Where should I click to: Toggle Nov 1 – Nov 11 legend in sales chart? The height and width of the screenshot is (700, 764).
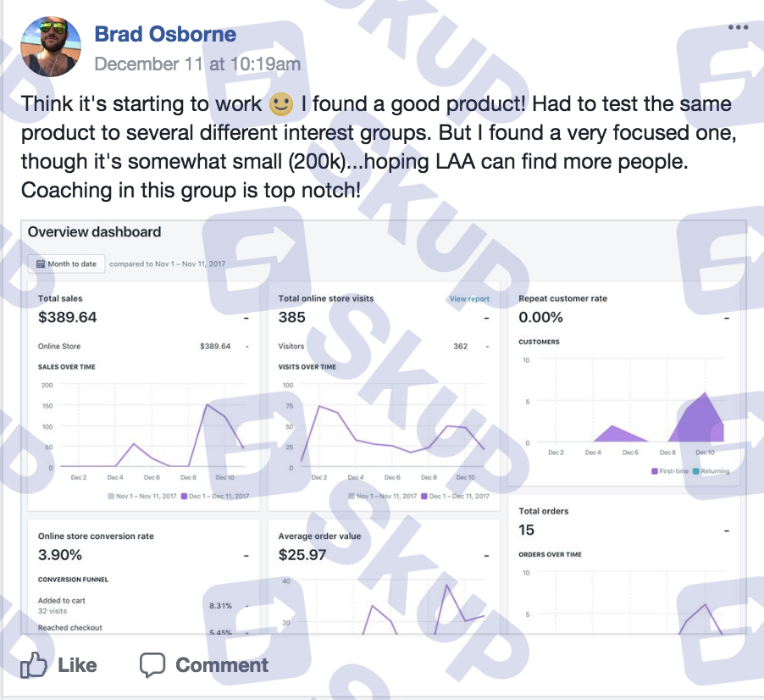(x=141, y=497)
